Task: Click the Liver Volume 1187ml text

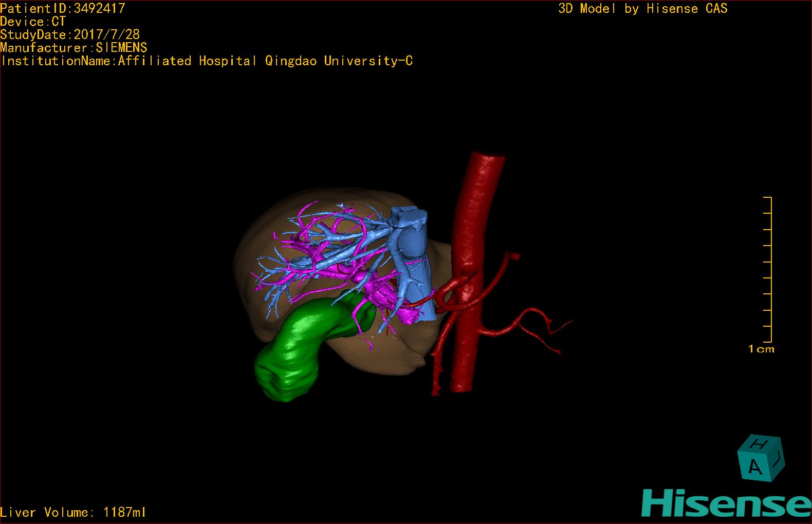Action: [x=73, y=512]
